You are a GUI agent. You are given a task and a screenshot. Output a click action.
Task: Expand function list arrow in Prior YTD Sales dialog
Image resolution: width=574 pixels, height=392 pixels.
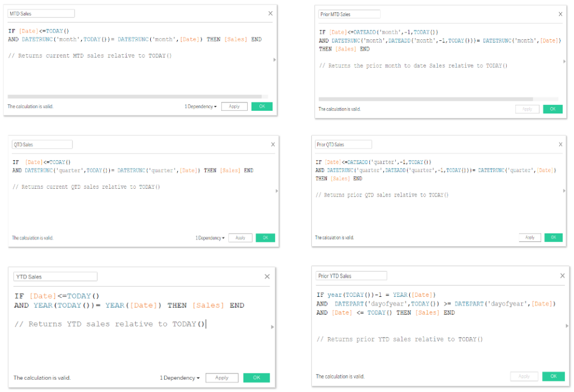[567, 325]
